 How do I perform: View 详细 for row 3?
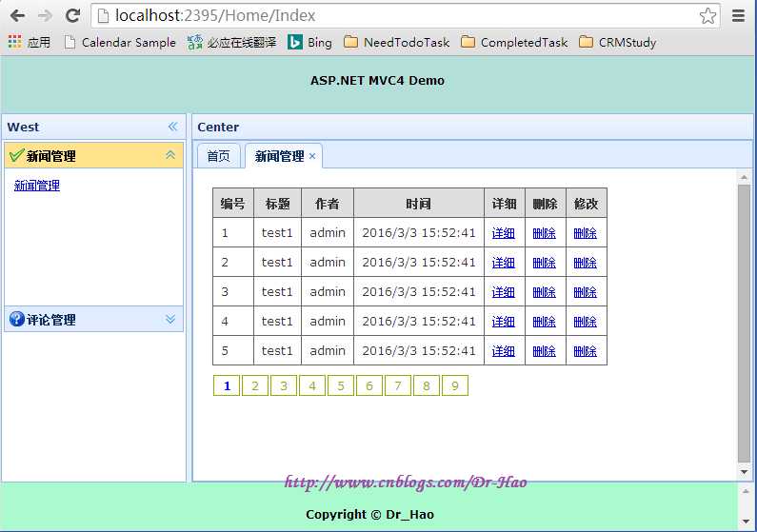[504, 292]
